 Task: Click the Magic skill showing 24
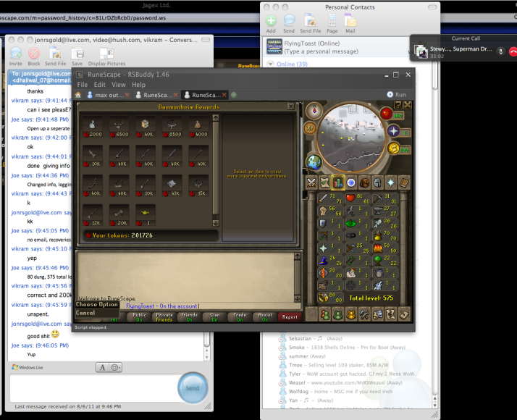point(330,261)
